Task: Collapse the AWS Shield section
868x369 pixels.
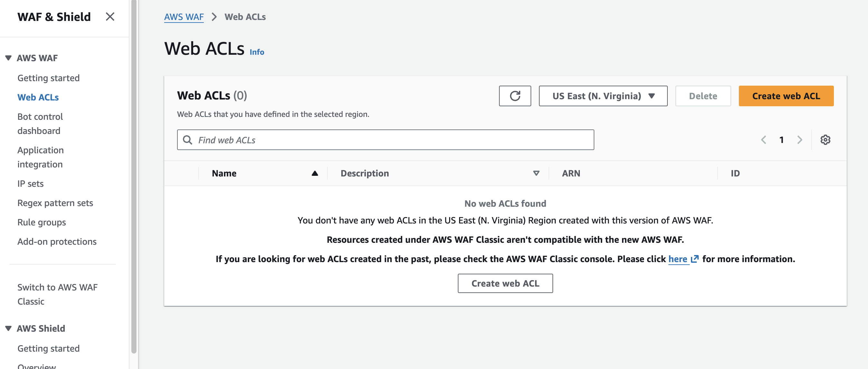Action: click(7, 328)
